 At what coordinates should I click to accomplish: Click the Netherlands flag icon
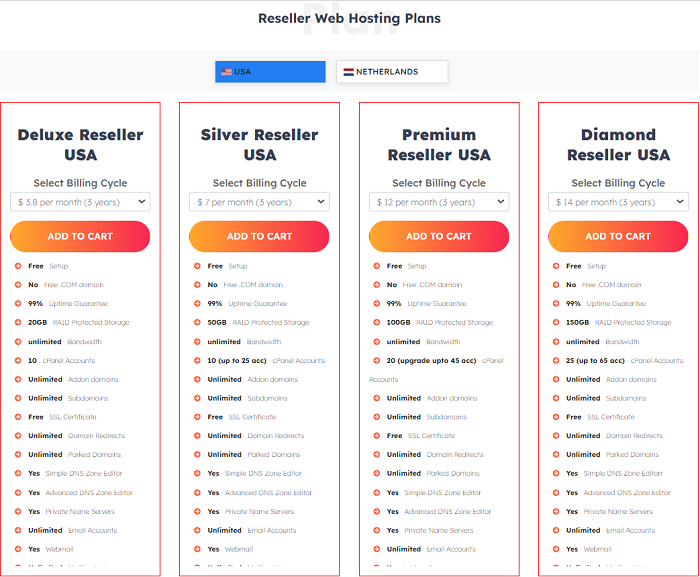[x=348, y=72]
